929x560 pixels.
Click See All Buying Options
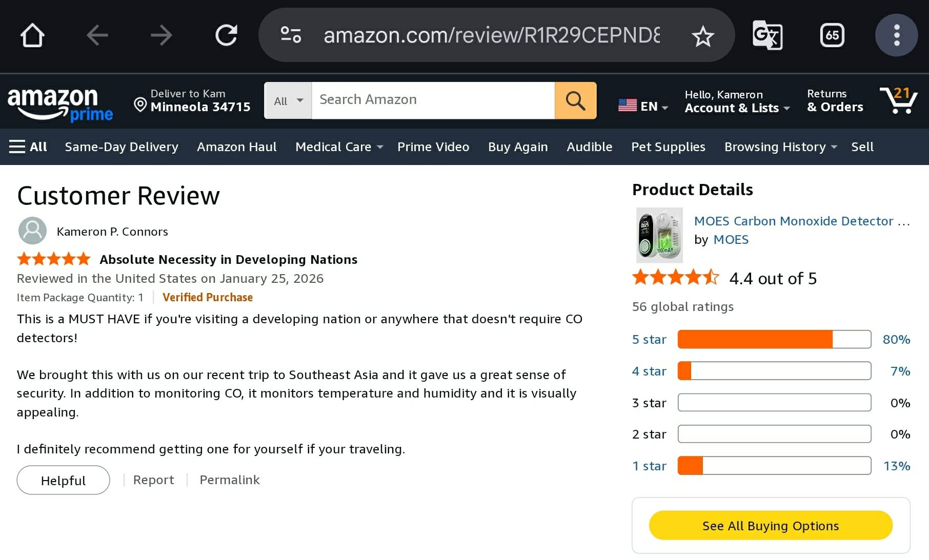[771, 526]
